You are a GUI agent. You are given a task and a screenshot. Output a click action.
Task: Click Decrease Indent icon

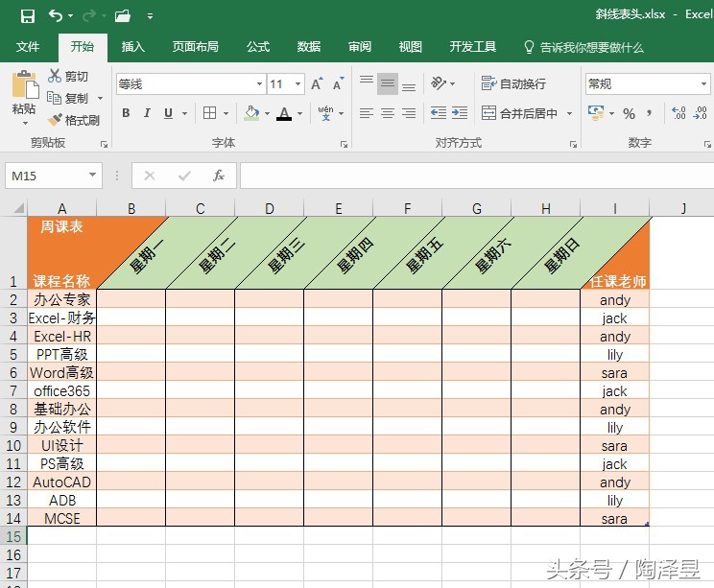coord(439,113)
